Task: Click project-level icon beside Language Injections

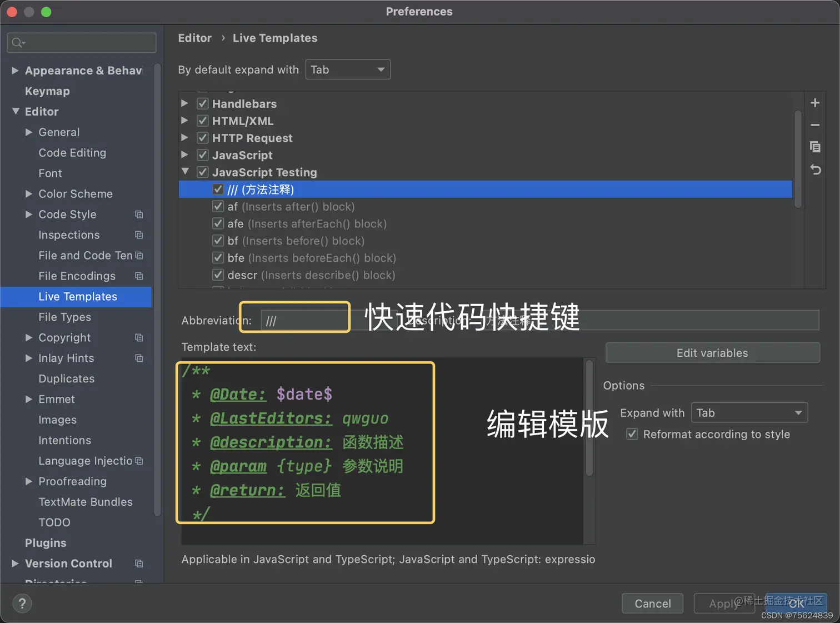Action: pyautogui.click(x=139, y=461)
